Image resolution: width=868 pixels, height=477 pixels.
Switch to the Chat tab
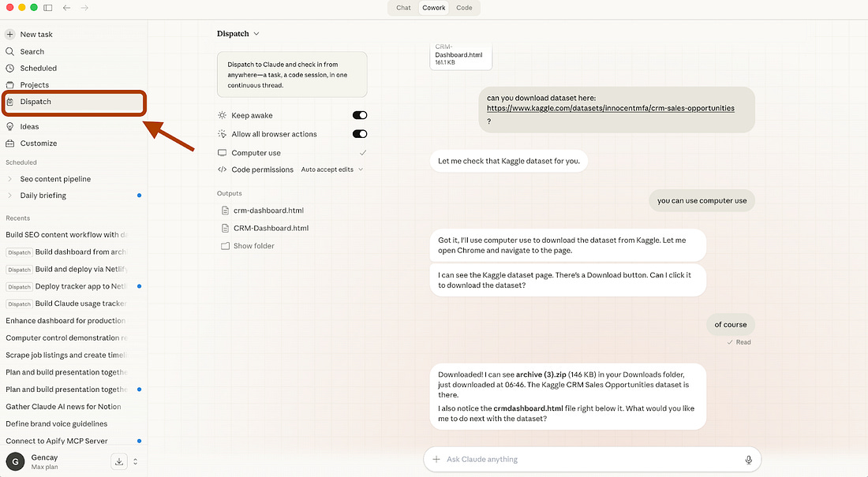coord(403,8)
